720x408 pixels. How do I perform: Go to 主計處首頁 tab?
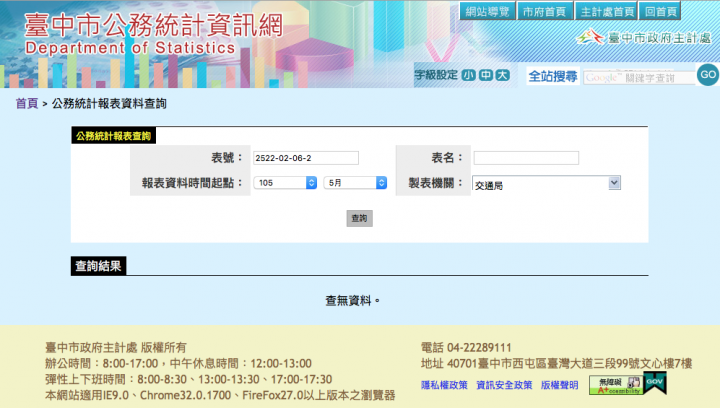pyautogui.click(x=606, y=11)
